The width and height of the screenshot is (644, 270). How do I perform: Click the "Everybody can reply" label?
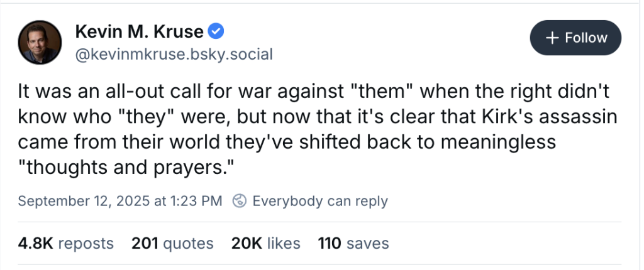coord(319,202)
